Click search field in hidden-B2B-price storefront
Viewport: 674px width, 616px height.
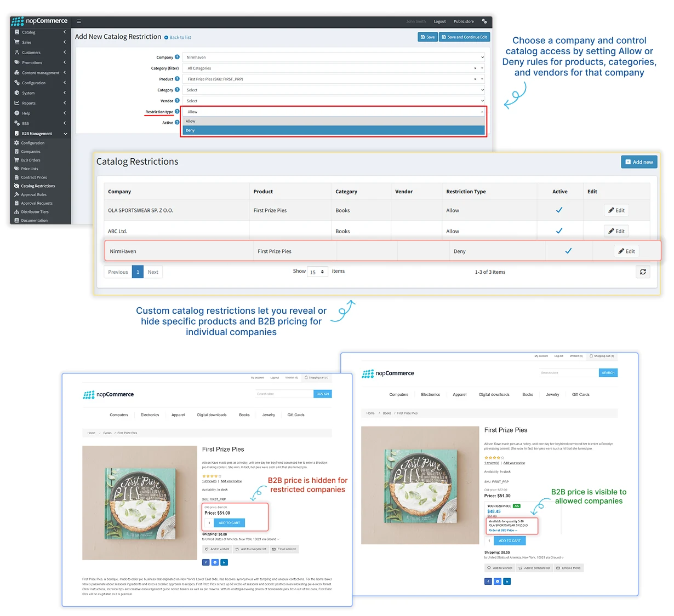click(x=284, y=394)
